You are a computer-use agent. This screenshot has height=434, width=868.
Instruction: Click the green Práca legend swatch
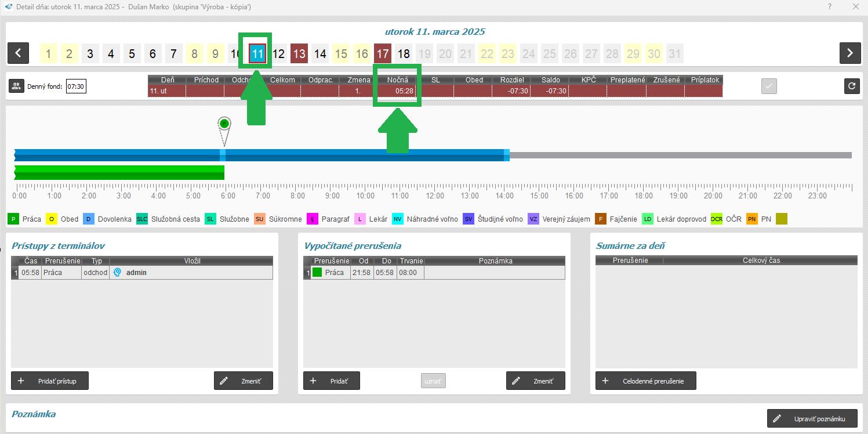(13, 219)
